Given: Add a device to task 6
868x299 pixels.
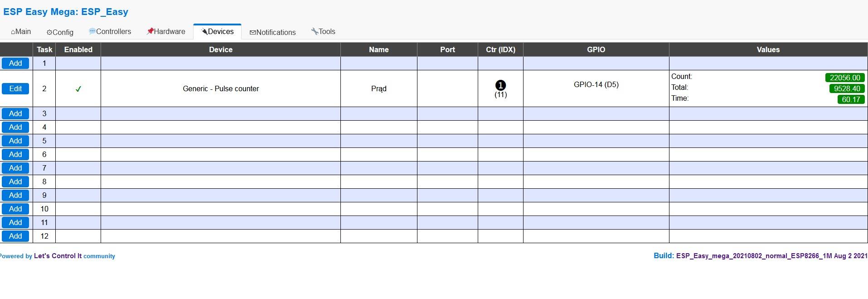Looking at the screenshot, I should coord(15,154).
